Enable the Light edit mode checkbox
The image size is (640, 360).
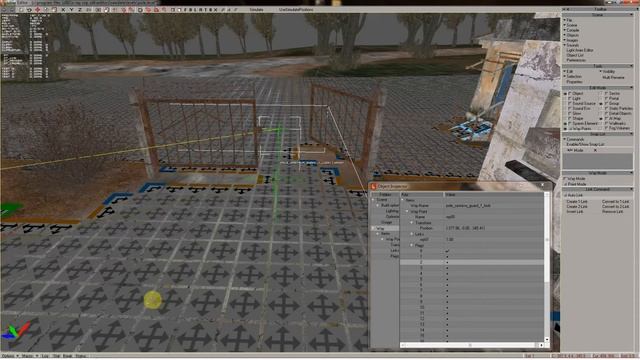570,98
